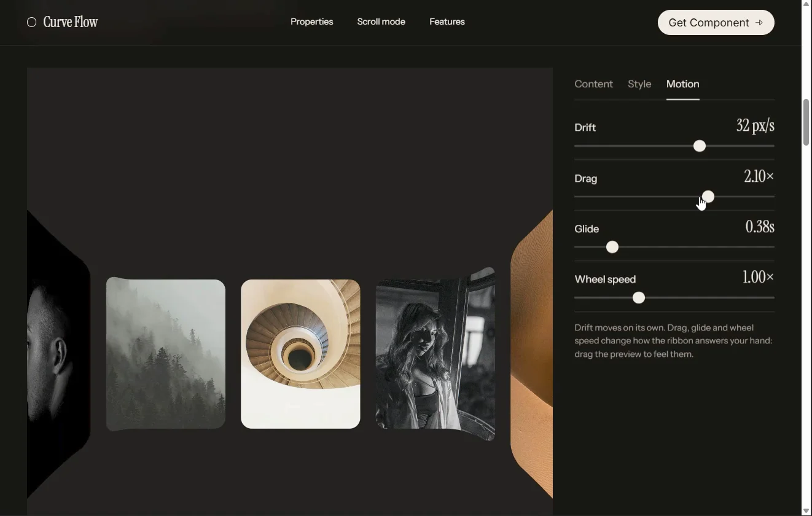Select the man's profile portrait card

pos(59,354)
